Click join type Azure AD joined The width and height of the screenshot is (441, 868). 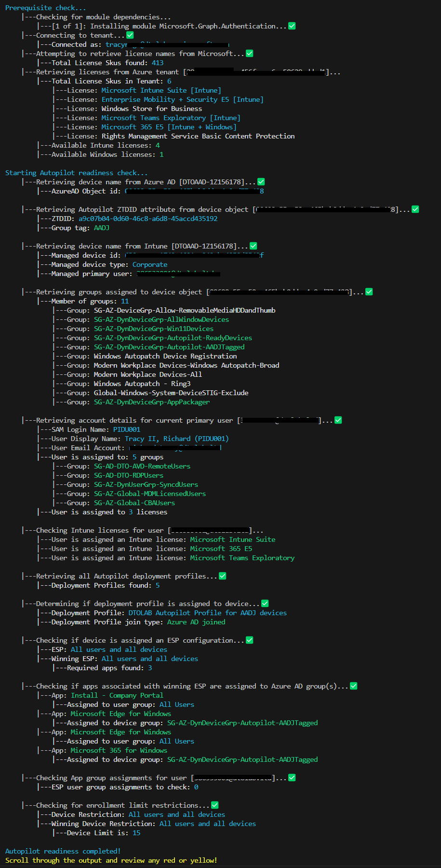[x=196, y=622]
